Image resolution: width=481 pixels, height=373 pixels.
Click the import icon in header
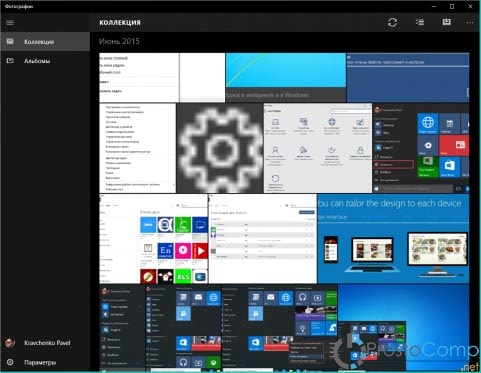tap(446, 22)
